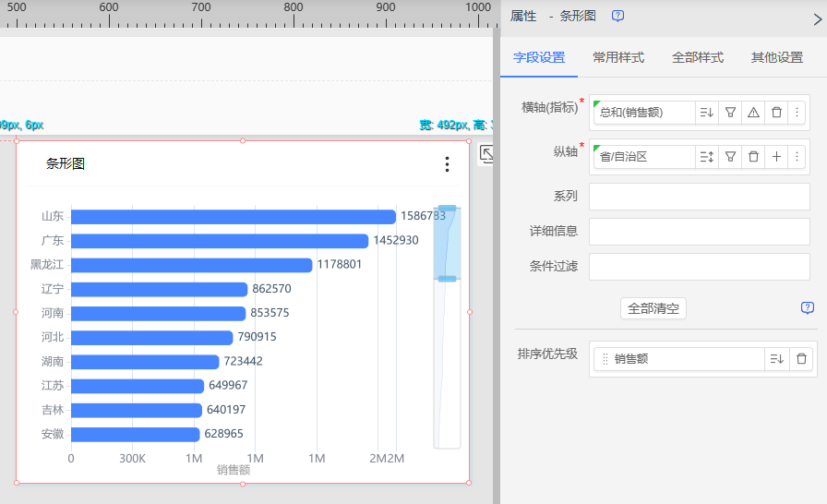Image resolution: width=827 pixels, height=504 pixels.
Task: Click the 全部清空 button
Action: [x=653, y=308]
